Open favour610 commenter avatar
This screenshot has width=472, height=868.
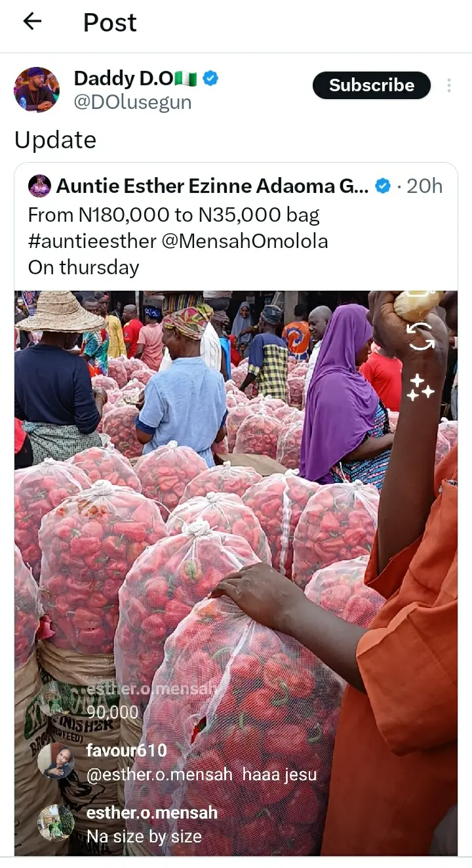click(56, 761)
